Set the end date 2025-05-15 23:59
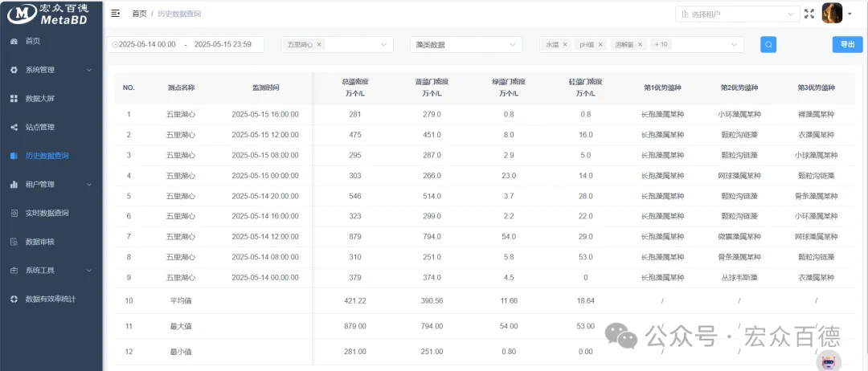868x371 pixels. [223, 45]
